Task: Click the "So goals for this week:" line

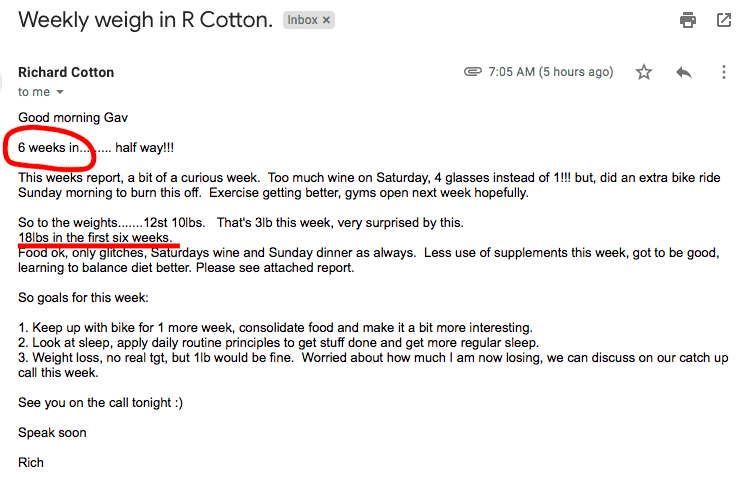Action: [83, 298]
